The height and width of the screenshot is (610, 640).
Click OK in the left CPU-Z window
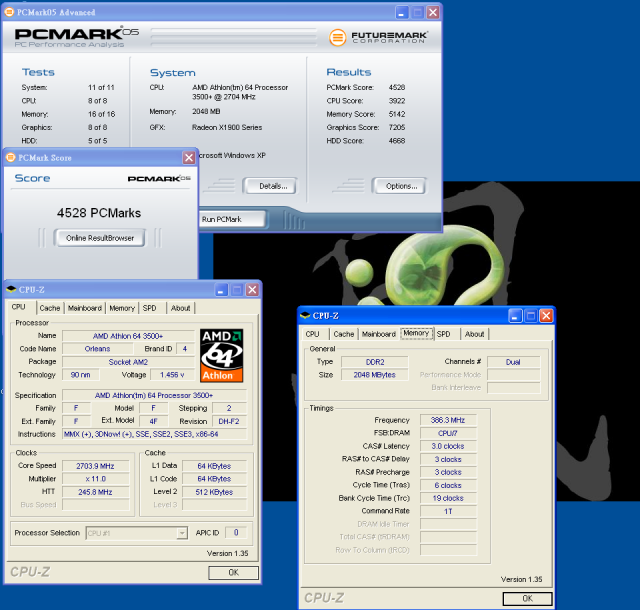[x=233, y=572]
